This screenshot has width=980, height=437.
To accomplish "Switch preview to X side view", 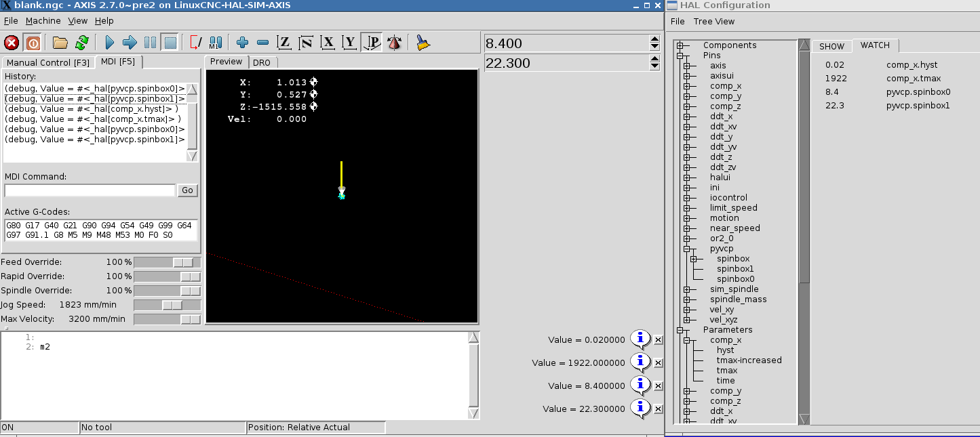I will (x=328, y=43).
